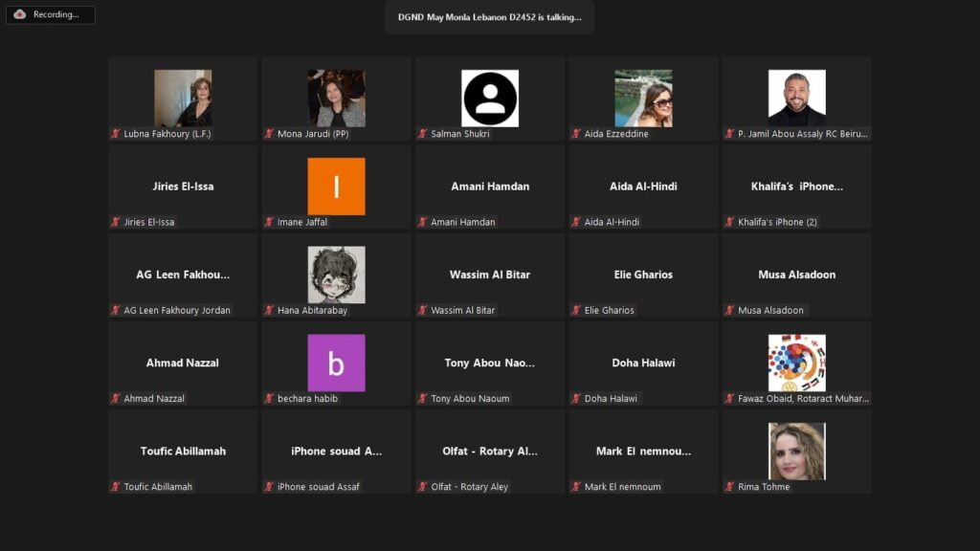This screenshot has width=980, height=551.
Task: Click muted mic icon beside Elie Gharios label
Action: 576,310
